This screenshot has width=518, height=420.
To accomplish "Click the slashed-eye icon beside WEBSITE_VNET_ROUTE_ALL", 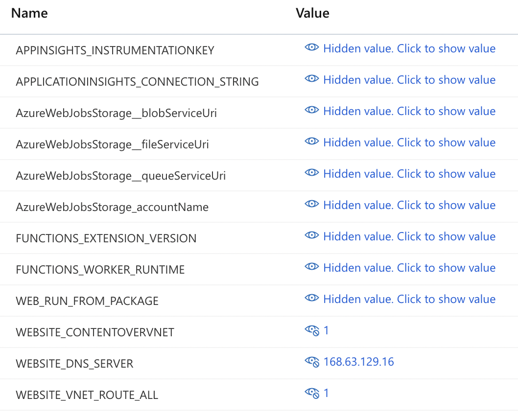I will [x=313, y=393].
